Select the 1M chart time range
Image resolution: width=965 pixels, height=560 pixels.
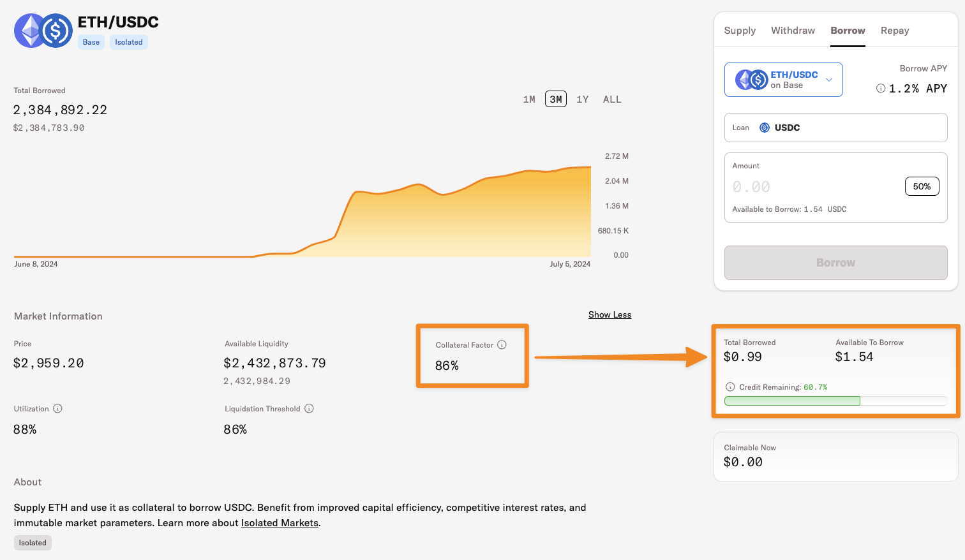[x=529, y=99]
